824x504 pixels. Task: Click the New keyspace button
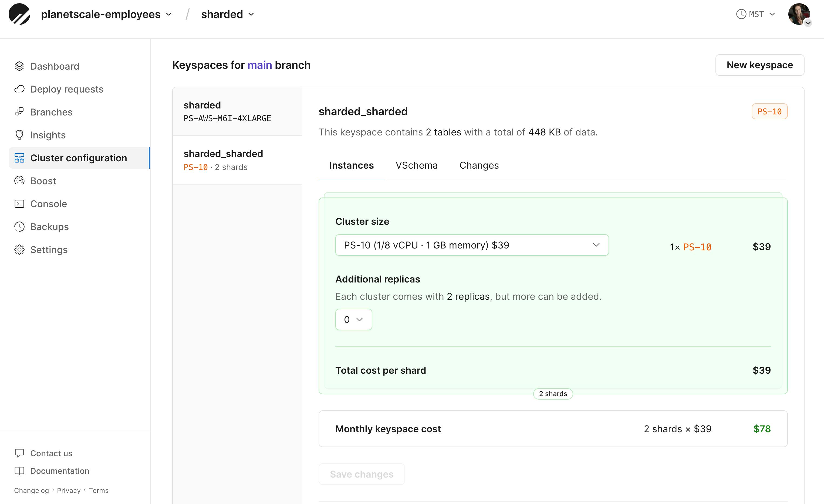pyautogui.click(x=759, y=65)
